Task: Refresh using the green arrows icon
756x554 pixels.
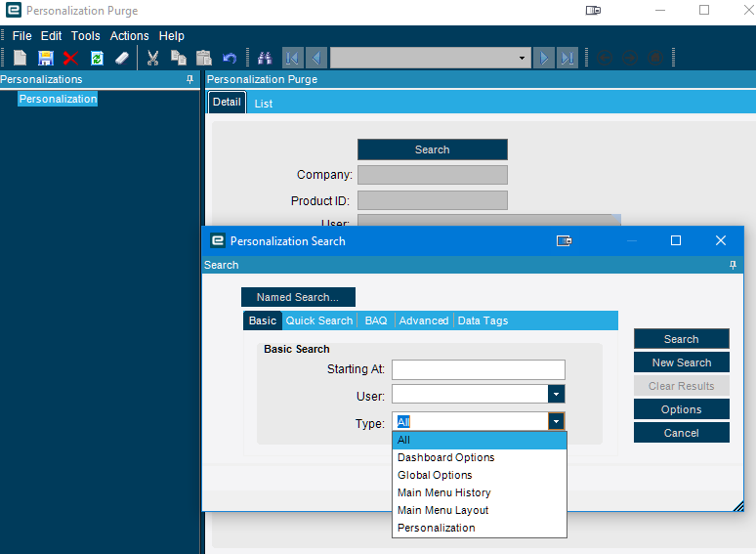Action: pyautogui.click(x=97, y=58)
